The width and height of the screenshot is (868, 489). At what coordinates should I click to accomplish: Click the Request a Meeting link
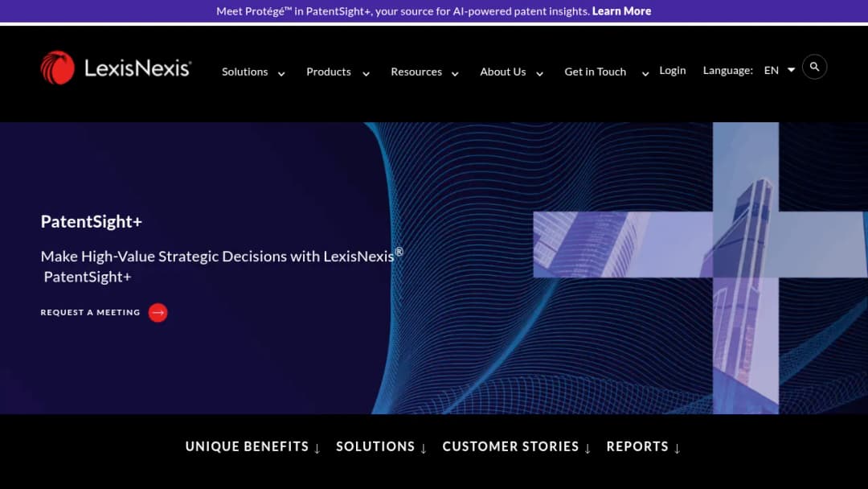point(90,312)
